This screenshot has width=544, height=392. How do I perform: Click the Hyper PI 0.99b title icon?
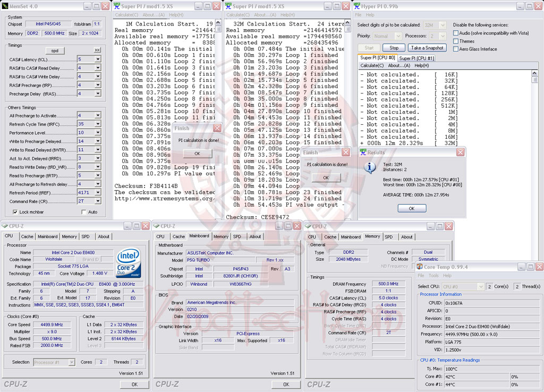[356, 6]
